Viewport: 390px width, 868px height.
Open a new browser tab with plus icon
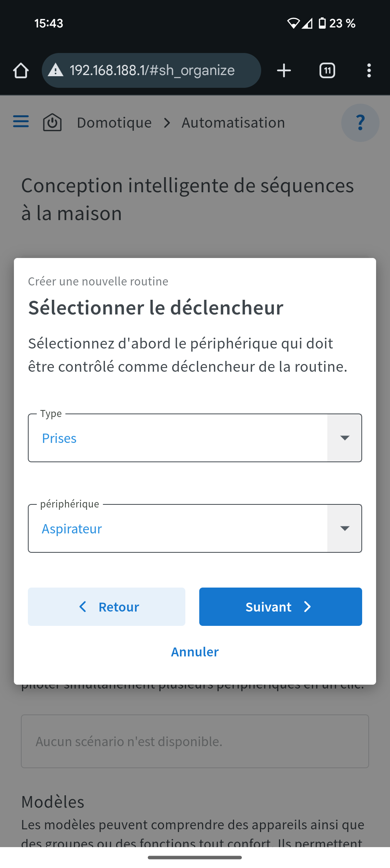(x=284, y=70)
